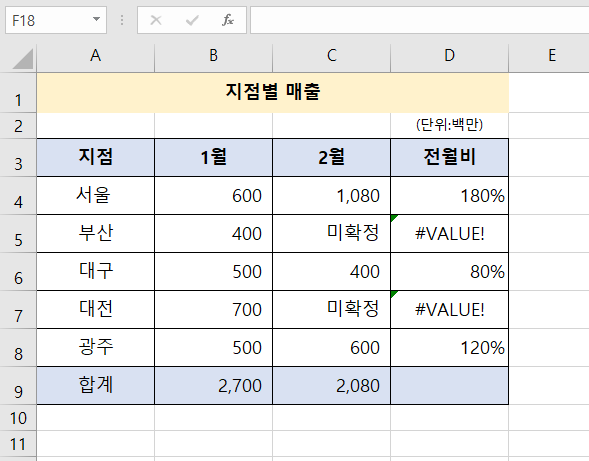Click the 부산 1월 value 400
This screenshot has height=461, width=589.
[x=213, y=234]
